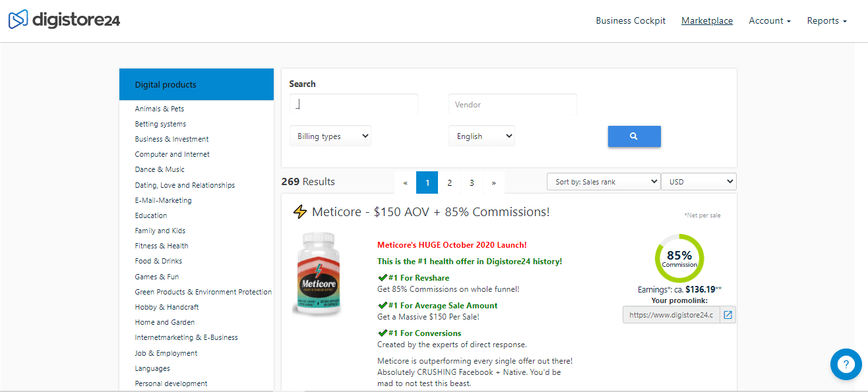Viewport: 868px width, 392px height.
Task: Go to results page 2
Action: 450,182
